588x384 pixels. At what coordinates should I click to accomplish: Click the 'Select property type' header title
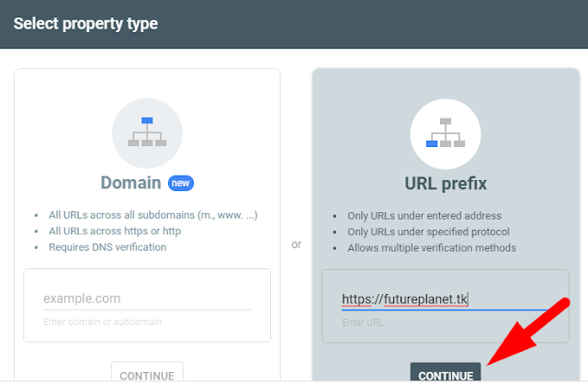point(85,24)
